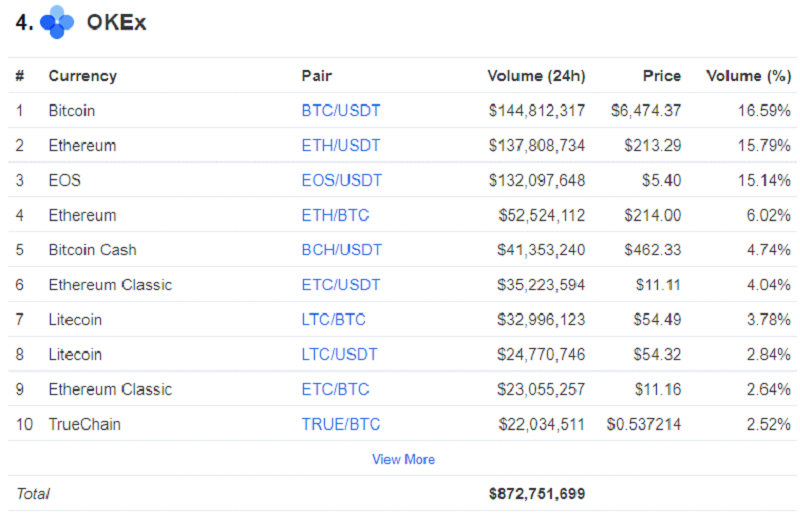Select Ethereum Classic in the ETC/USDT row
Image resolution: width=800 pixels, height=516 pixels.
coord(110,284)
